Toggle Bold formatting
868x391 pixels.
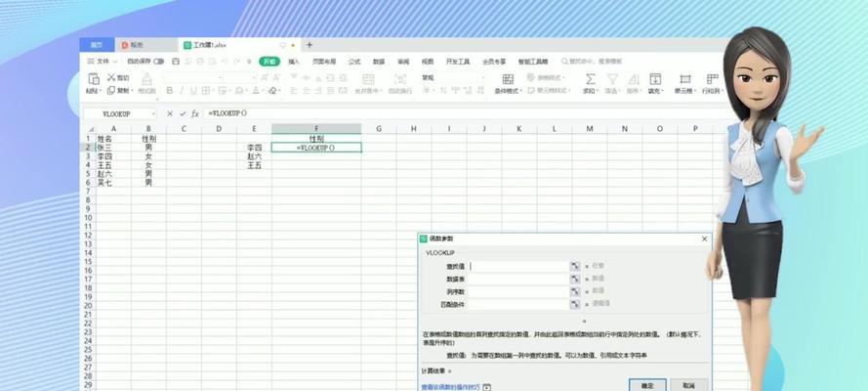click(170, 90)
